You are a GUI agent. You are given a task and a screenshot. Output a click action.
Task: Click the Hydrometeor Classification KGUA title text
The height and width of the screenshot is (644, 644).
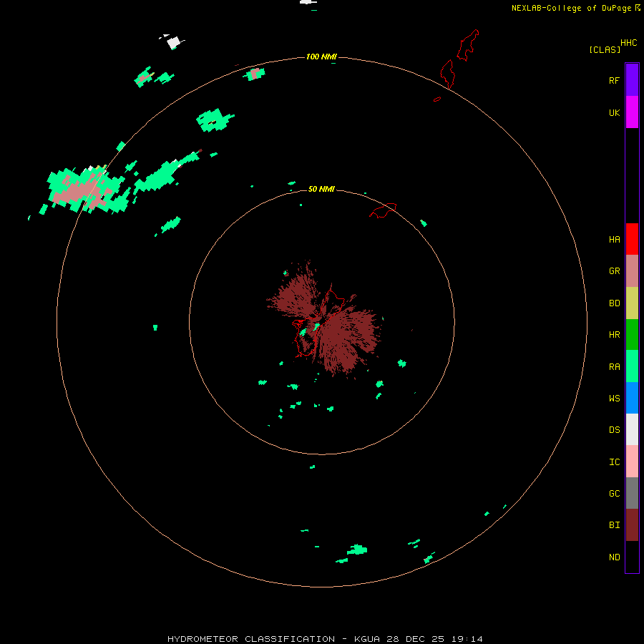click(325, 639)
